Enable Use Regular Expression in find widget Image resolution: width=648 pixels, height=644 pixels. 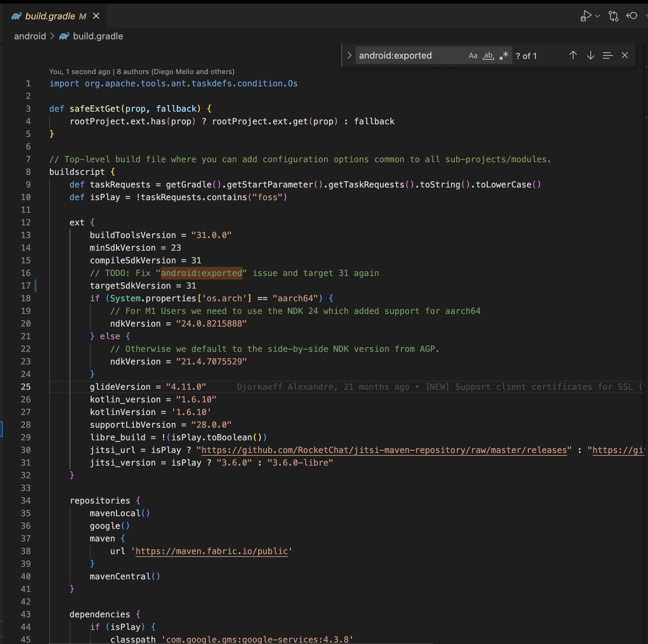pyautogui.click(x=504, y=55)
